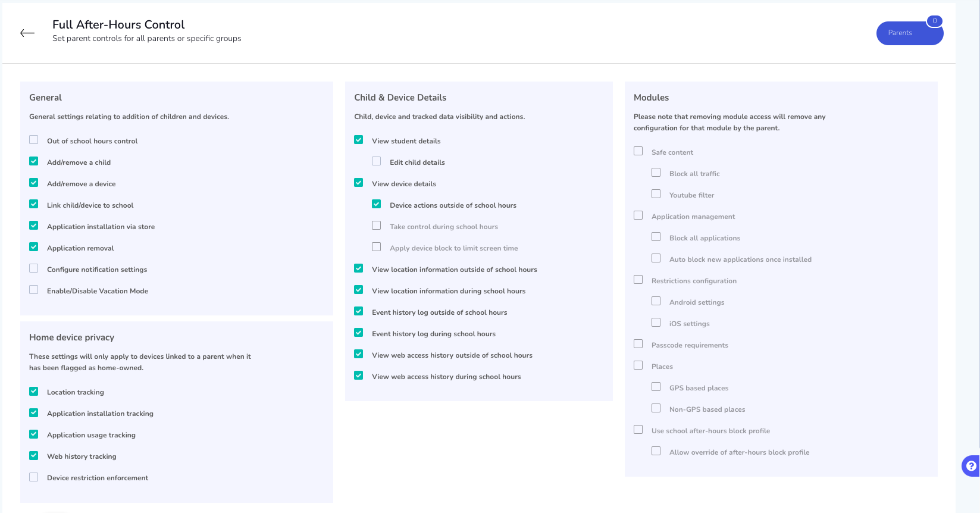Enable Use school after-hours block profile
The image size is (980, 513).
[638, 430]
